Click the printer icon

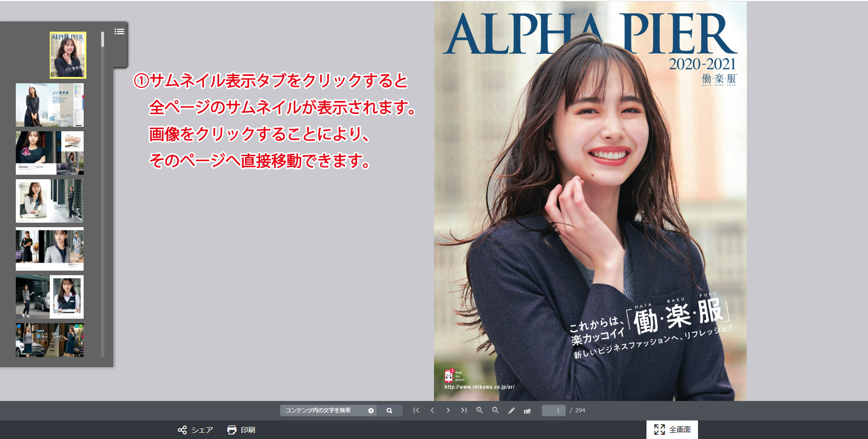click(x=232, y=430)
